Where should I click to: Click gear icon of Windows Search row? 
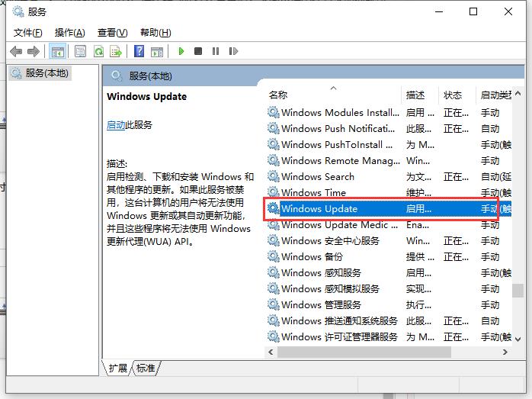(274, 176)
